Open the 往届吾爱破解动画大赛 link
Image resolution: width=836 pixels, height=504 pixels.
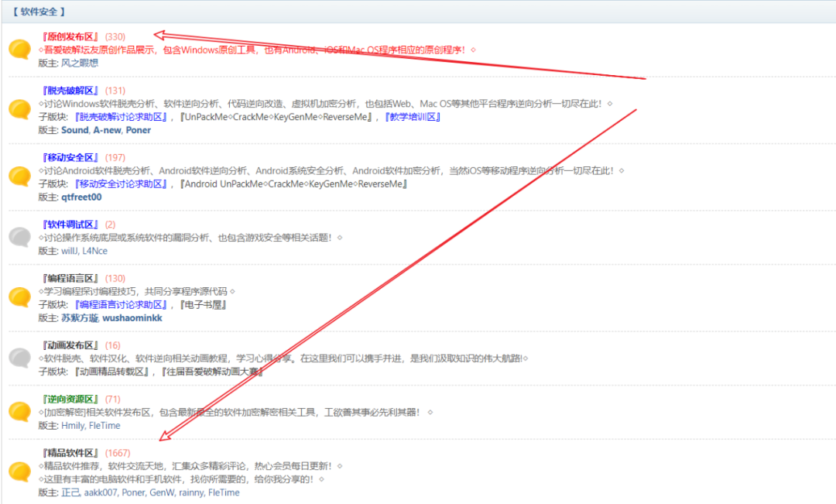click(212, 372)
